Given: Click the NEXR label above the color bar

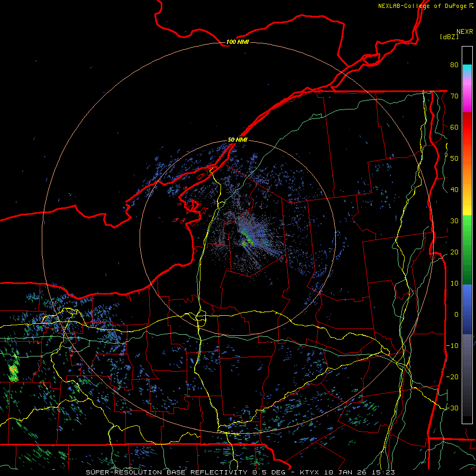Looking at the screenshot, I should point(465,32).
